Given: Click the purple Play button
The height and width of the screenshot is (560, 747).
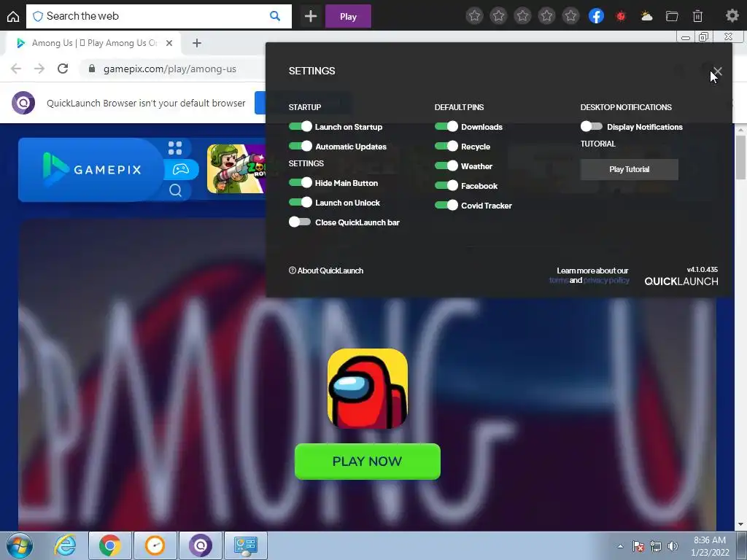Looking at the screenshot, I should (348, 17).
